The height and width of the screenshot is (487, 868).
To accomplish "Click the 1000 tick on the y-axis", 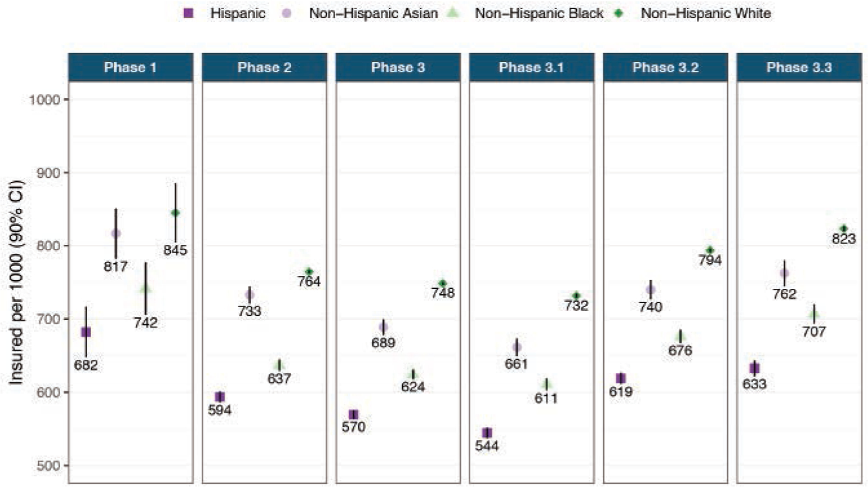I will click(x=45, y=100).
